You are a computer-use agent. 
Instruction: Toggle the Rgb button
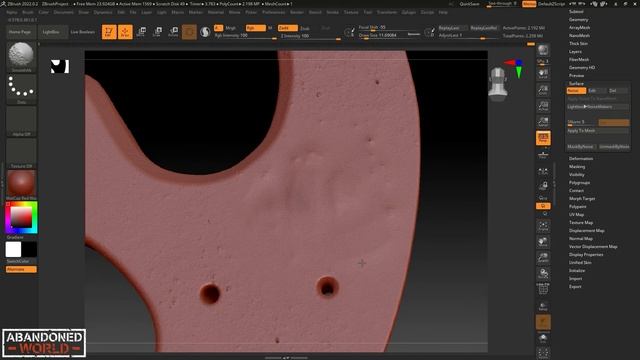click(256, 28)
